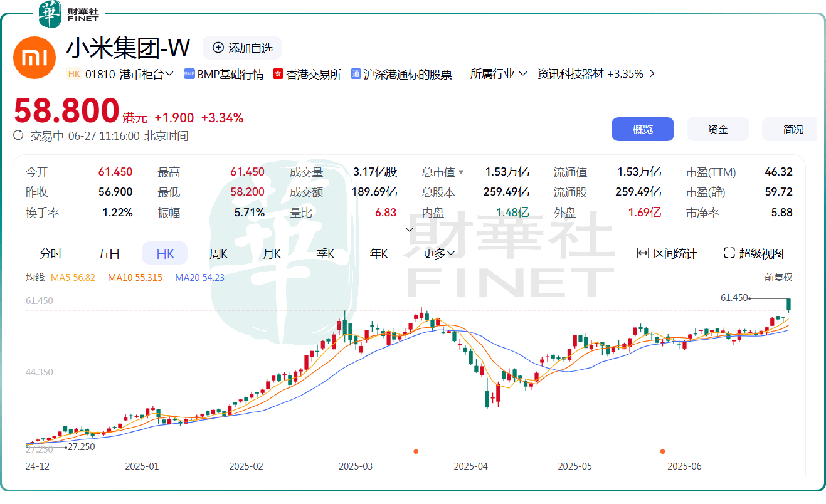
Task: Click the 沪深港通标的股票 通 icon
Action: (x=356, y=74)
